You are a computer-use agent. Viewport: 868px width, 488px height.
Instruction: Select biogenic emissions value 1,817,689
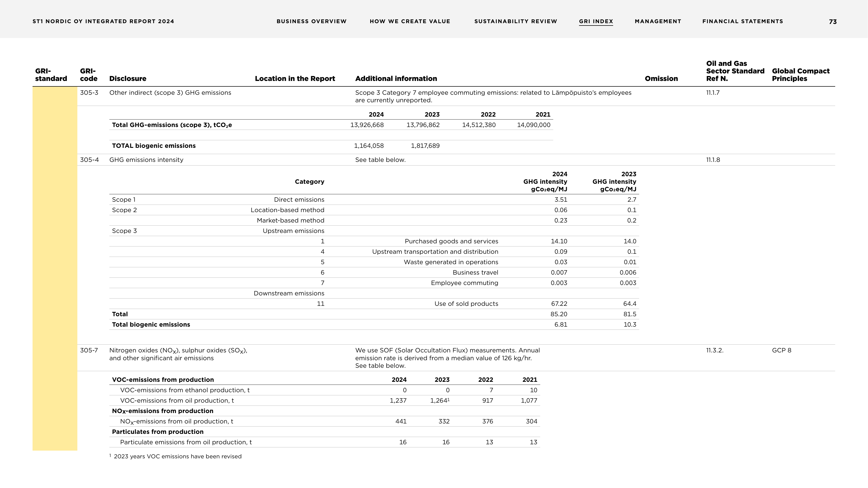[x=425, y=146]
